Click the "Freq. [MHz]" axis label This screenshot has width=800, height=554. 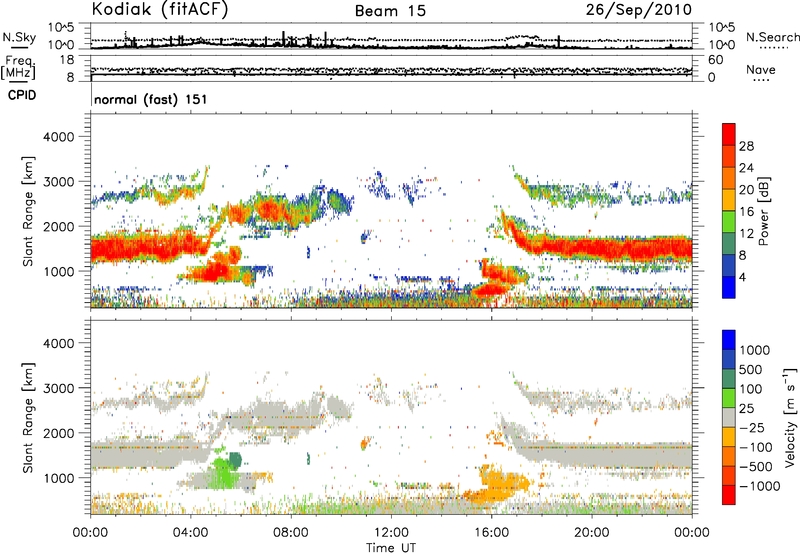[x=18, y=68]
